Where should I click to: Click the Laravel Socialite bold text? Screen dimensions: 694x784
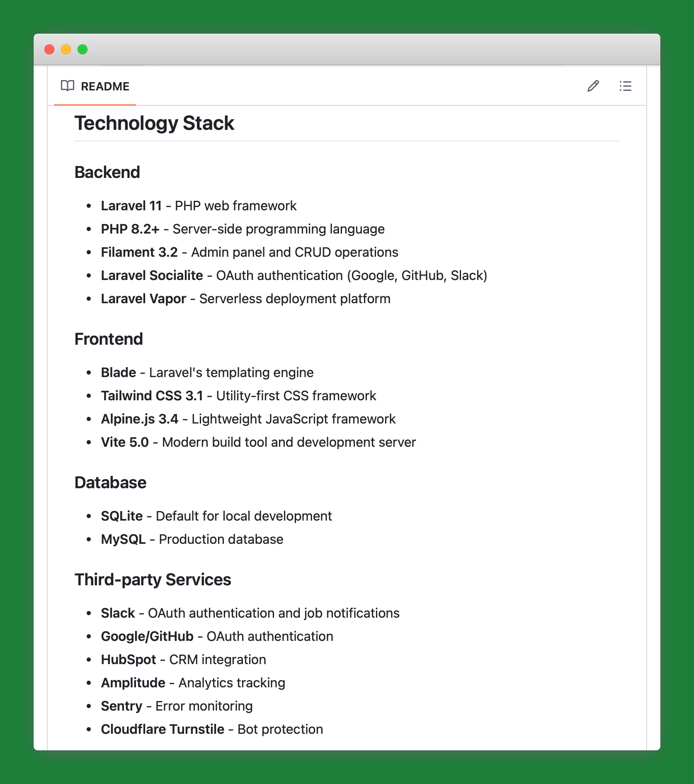click(152, 275)
